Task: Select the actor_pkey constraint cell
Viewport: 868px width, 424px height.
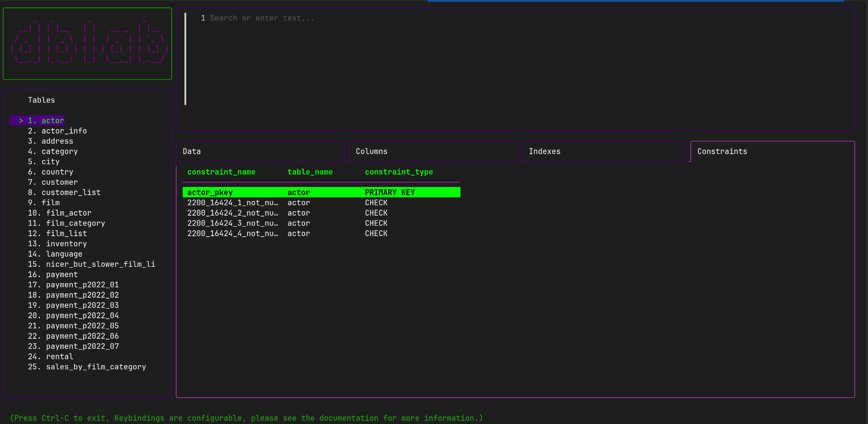Action: point(210,192)
